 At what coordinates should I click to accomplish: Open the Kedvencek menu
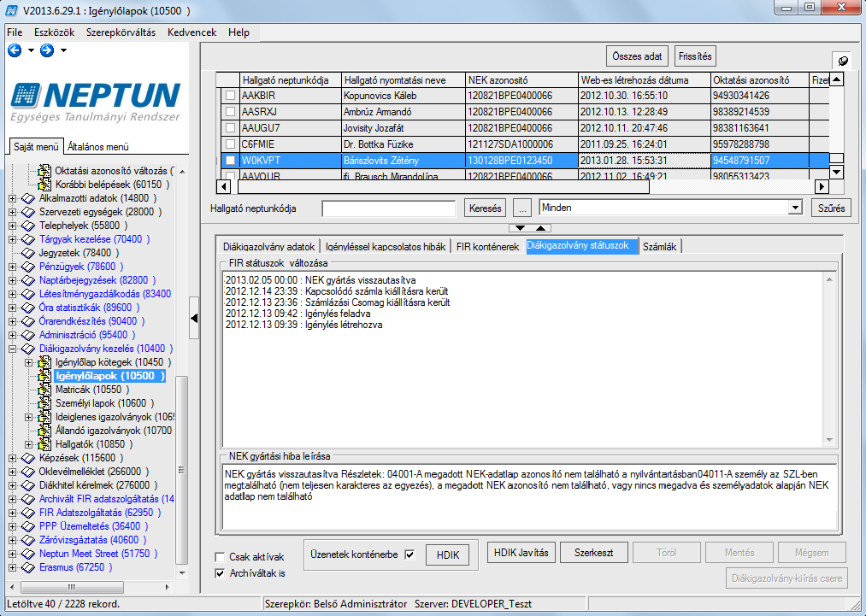point(192,32)
